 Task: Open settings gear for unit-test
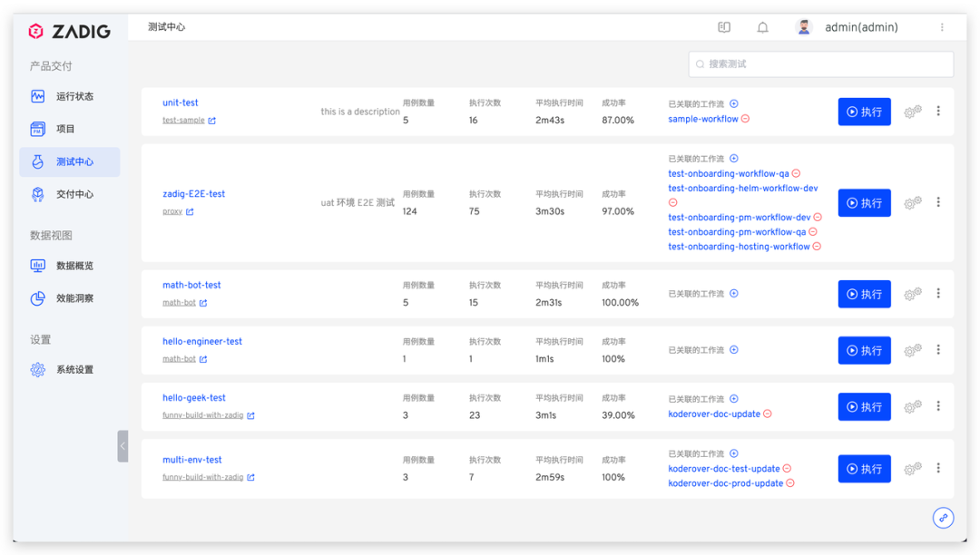(913, 112)
